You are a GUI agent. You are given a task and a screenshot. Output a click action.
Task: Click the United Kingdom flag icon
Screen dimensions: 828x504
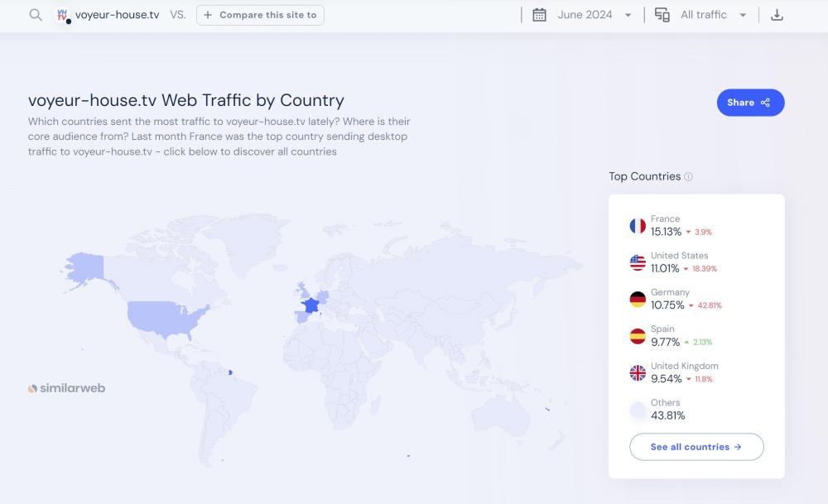coord(638,373)
